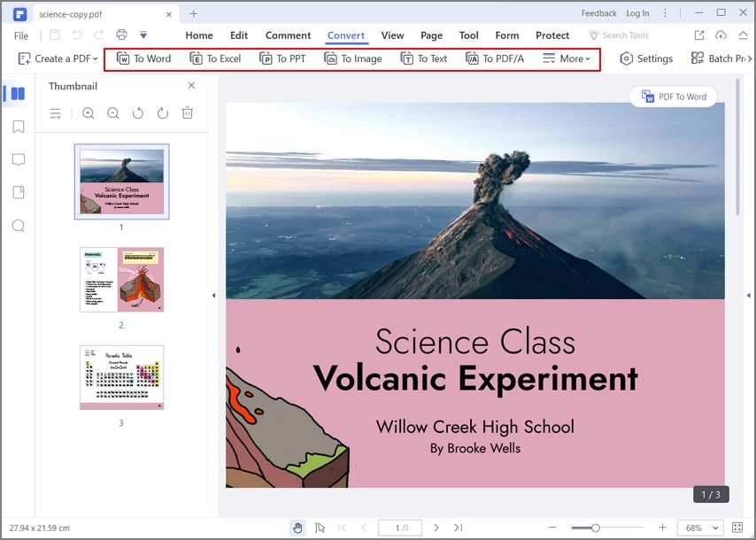Rotate the selected page counterclockwise
The width and height of the screenshot is (756, 540).
[137, 113]
